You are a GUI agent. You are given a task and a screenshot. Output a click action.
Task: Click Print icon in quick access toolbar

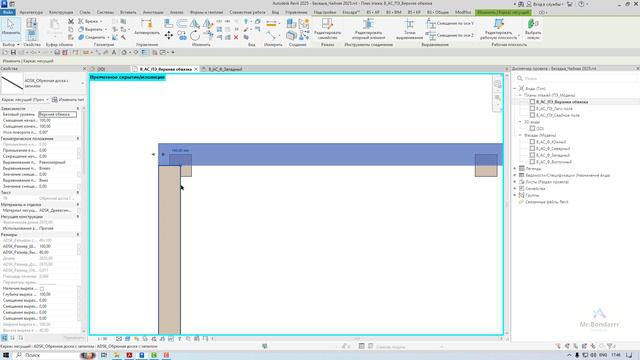[57, 52]
